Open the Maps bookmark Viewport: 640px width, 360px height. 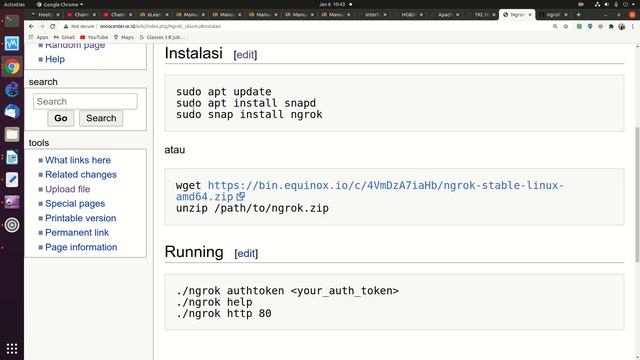click(124, 37)
